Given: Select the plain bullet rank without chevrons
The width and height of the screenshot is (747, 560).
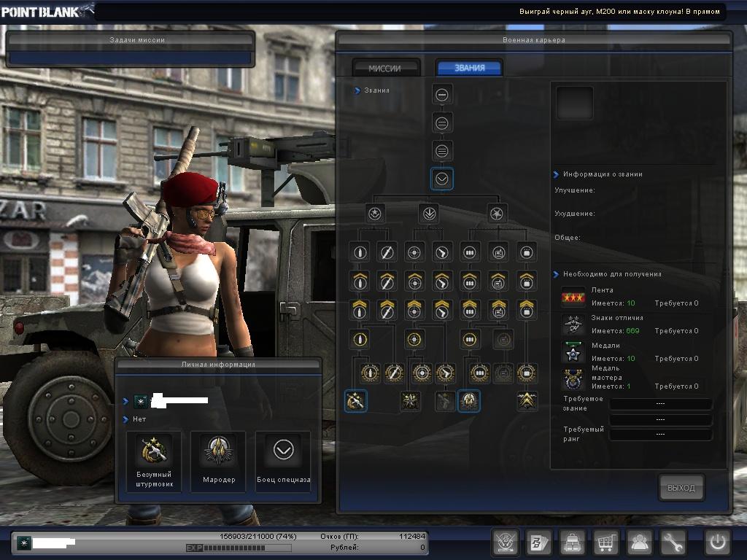Looking at the screenshot, I should click(360, 253).
